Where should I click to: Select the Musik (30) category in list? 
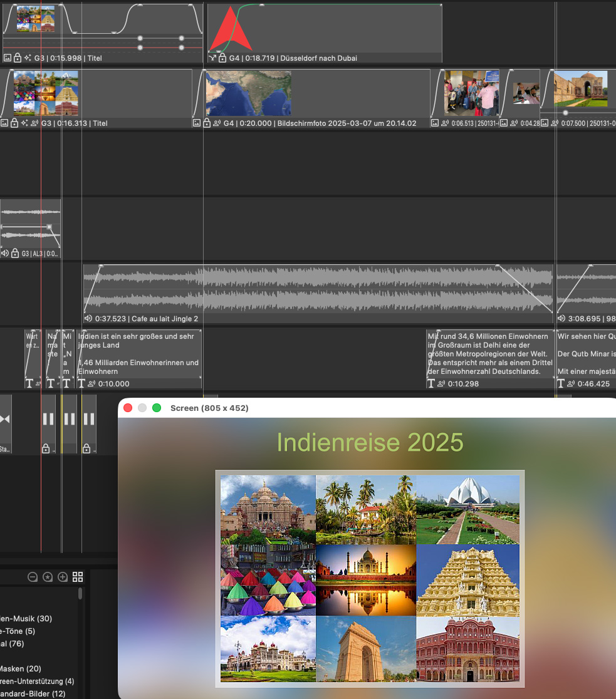pyautogui.click(x=26, y=618)
